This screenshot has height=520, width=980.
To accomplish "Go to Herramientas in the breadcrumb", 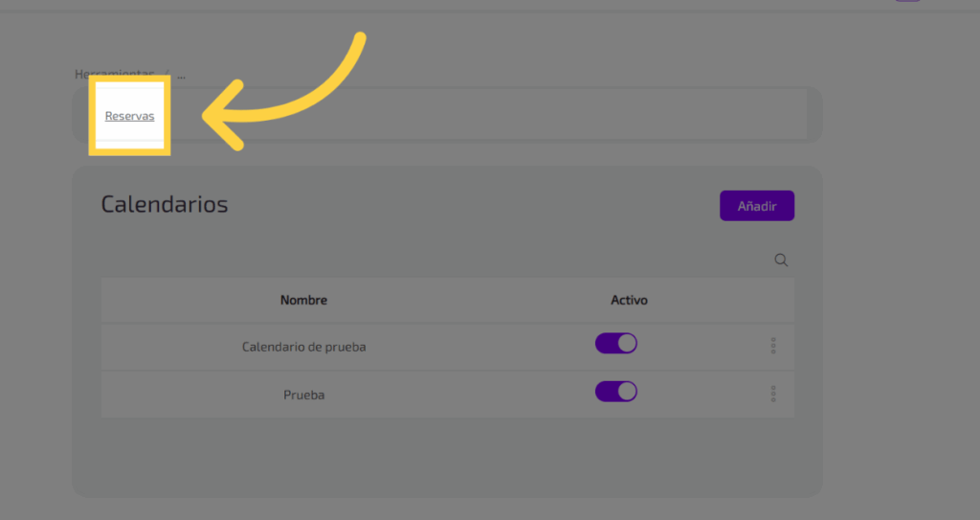I will tap(114, 74).
